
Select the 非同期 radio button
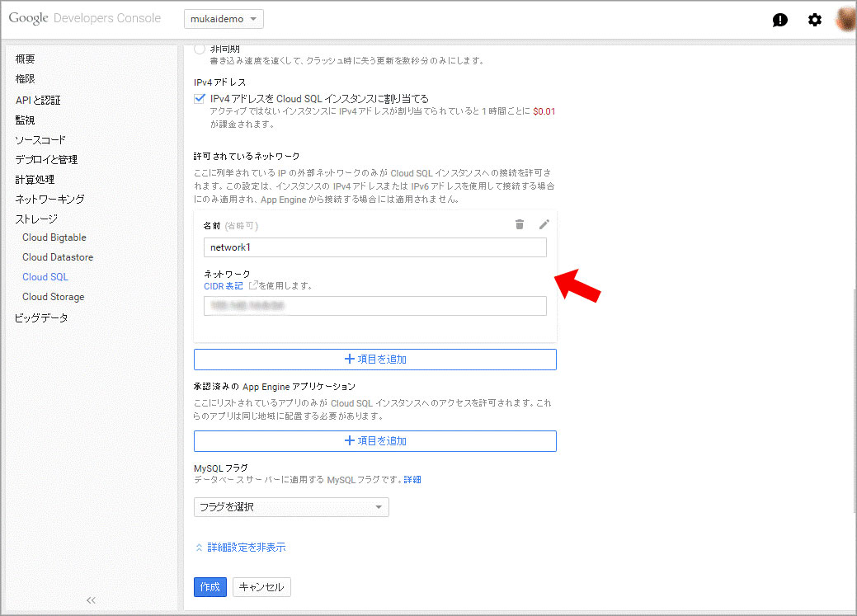[200, 49]
